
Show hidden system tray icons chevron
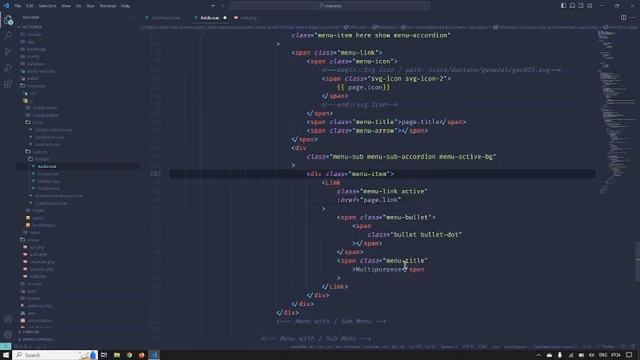(x=538, y=355)
